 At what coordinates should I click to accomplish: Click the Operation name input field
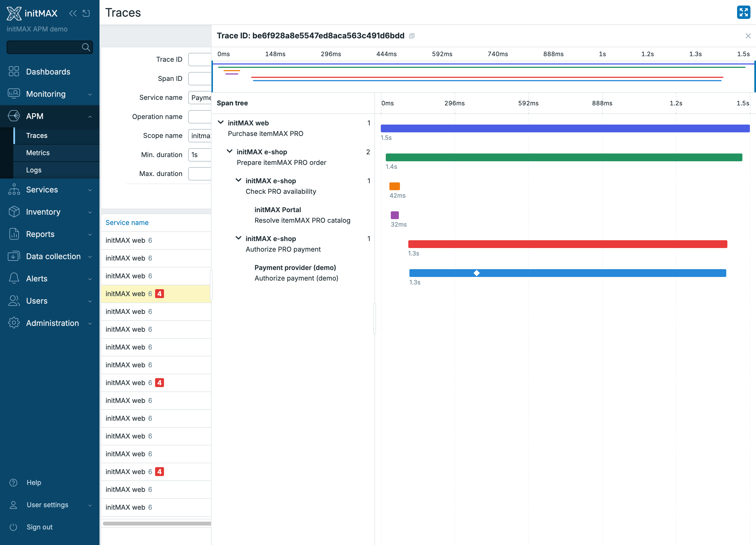click(200, 117)
